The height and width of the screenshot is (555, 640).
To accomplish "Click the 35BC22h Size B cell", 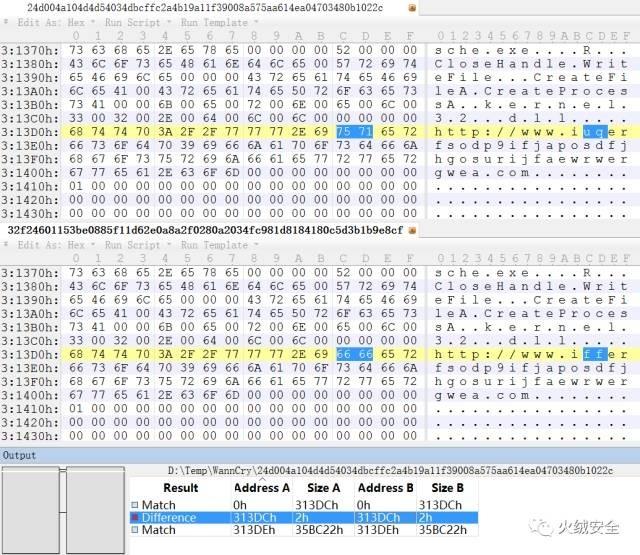I will pyautogui.click(x=442, y=530).
